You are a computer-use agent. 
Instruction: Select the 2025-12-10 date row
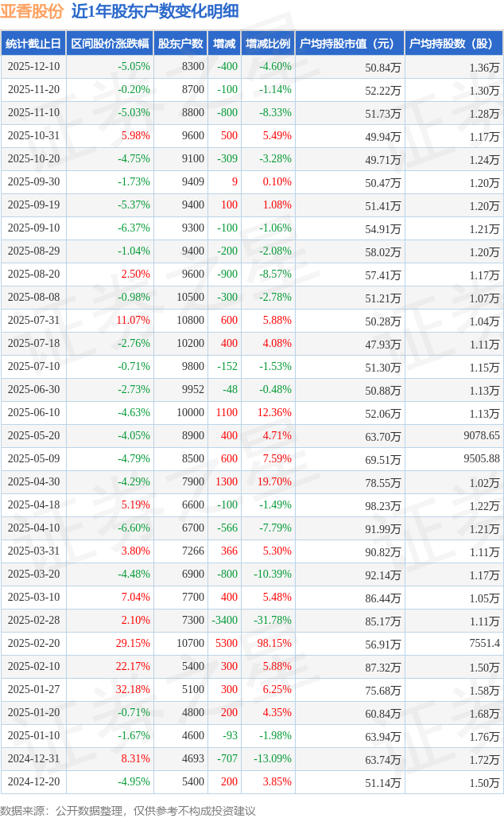(33, 67)
